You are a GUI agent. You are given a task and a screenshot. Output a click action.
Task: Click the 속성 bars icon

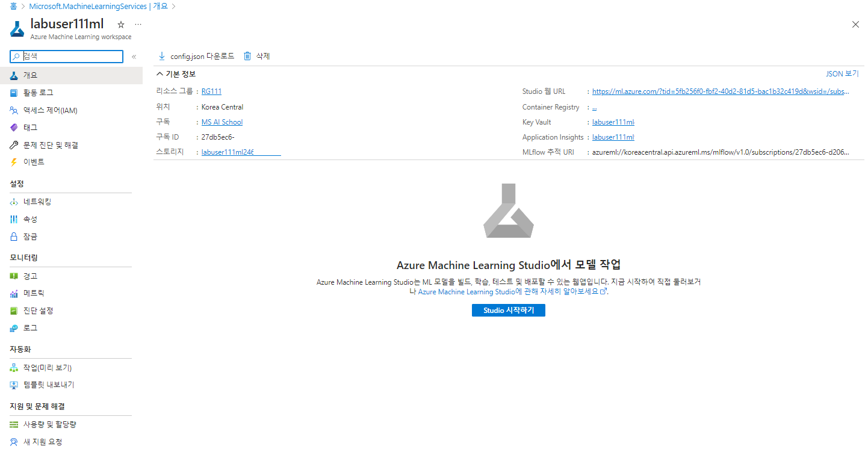click(14, 219)
